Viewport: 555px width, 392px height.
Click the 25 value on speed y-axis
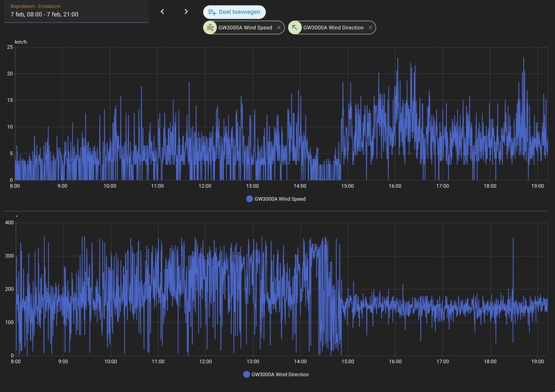click(x=10, y=47)
